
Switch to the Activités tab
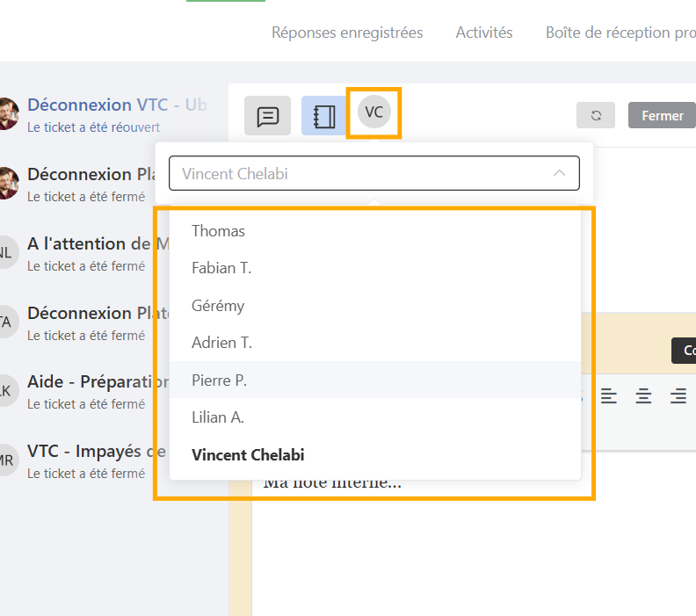(483, 33)
